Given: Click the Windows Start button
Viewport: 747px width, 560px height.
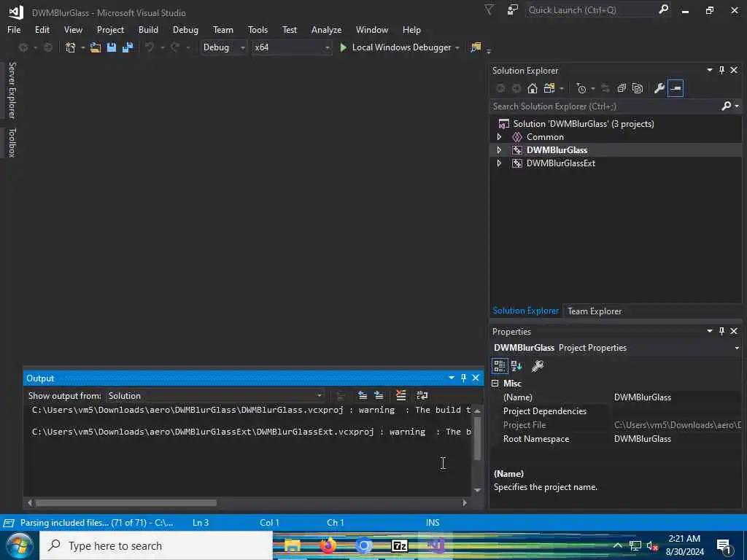Looking at the screenshot, I should 20,545.
